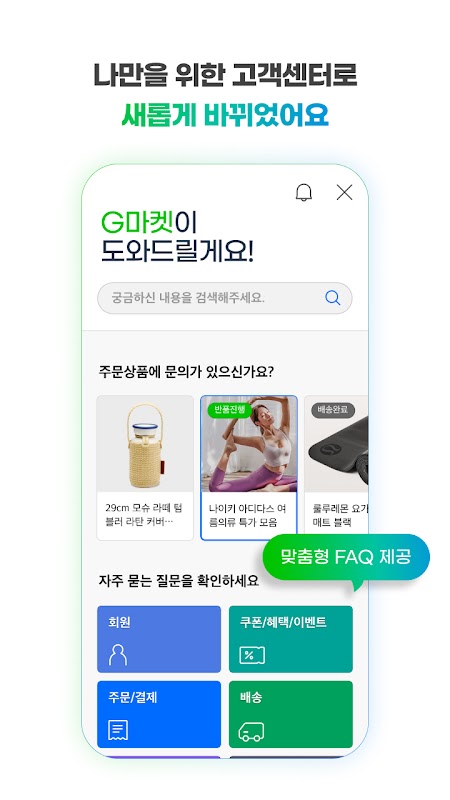Tap the receipt icon on 주문/결제
Viewport: 450px width, 800px height.
click(x=118, y=730)
